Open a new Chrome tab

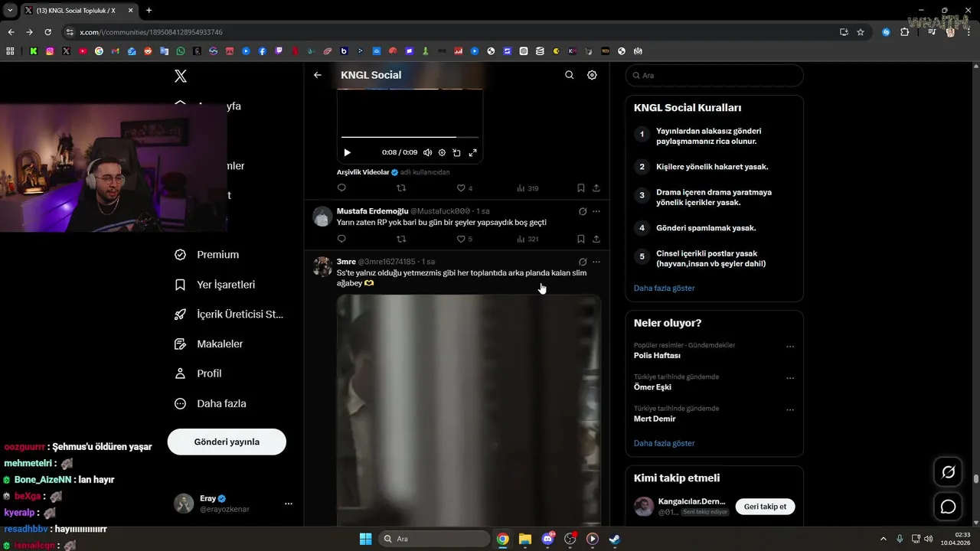(x=149, y=10)
